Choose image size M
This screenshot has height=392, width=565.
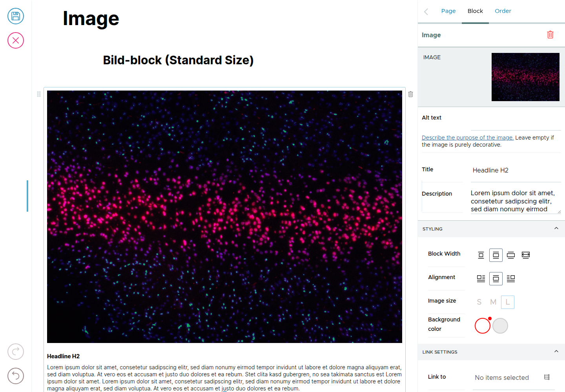493,302
